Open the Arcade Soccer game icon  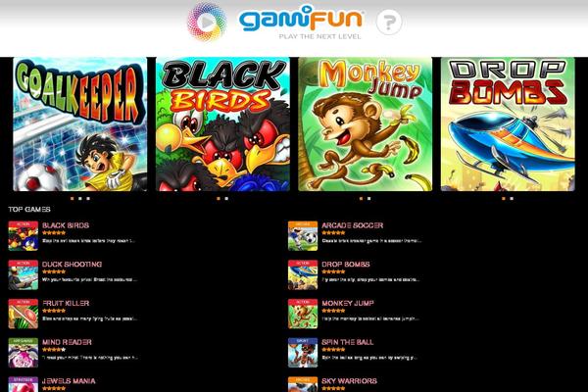coord(303,235)
